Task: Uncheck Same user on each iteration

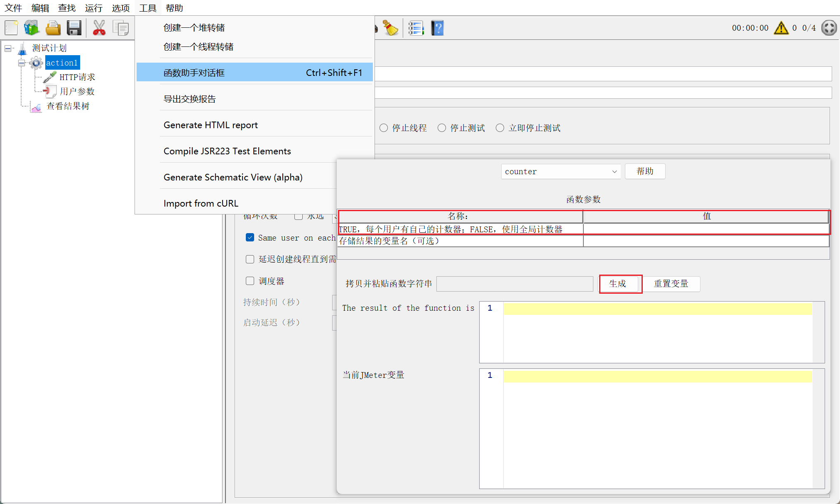Action: (250, 238)
